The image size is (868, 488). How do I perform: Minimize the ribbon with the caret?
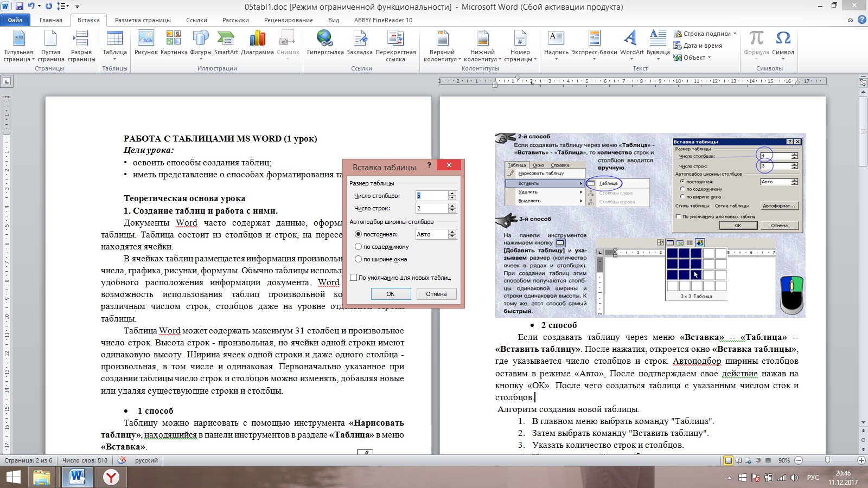[851, 20]
